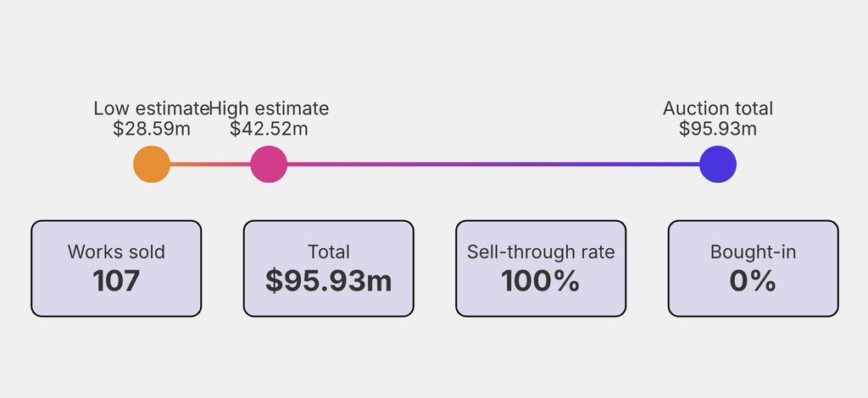Select the pink High estimate marker
The height and width of the screenshot is (398, 868).
pyautogui.click(x=269, y=164)
